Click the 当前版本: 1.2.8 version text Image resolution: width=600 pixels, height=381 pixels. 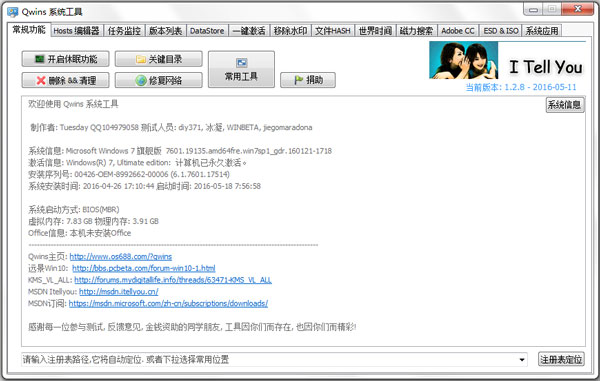tap(521, 87)
